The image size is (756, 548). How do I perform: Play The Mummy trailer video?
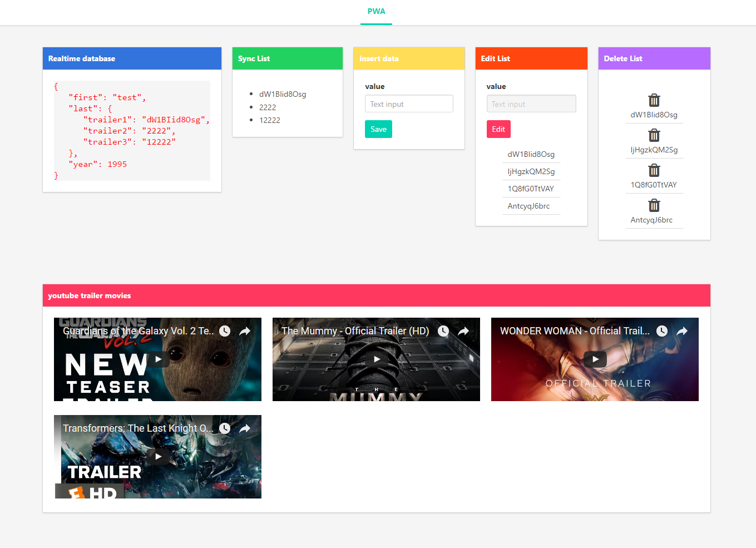click(x=377, y=359)
